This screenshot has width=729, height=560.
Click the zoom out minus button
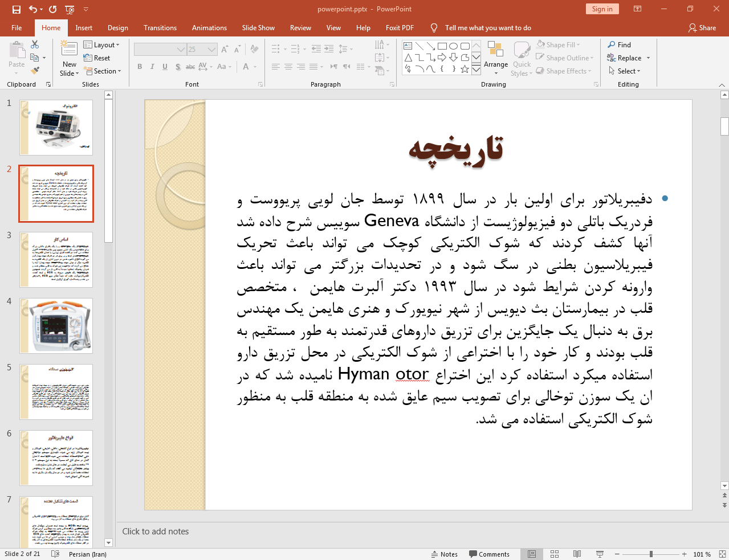point(617,554)
